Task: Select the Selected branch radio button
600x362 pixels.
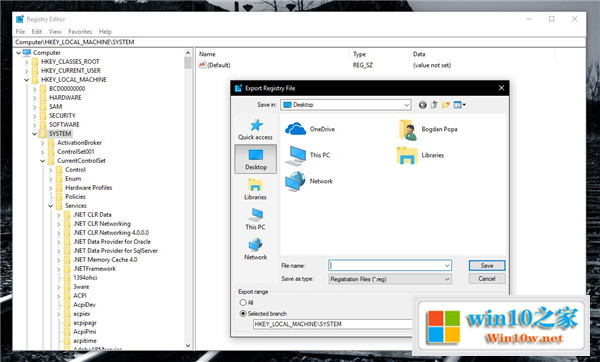Action: [x=243, y=314]
